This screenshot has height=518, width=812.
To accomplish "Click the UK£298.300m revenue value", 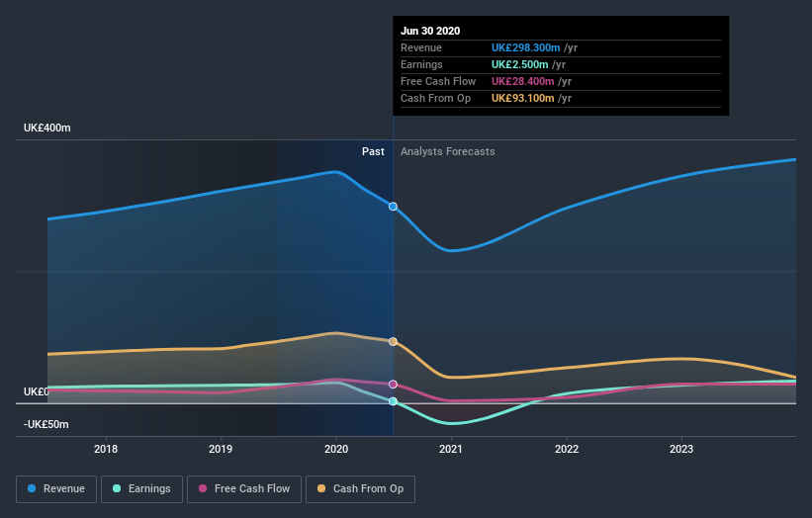I will [525, 47].
